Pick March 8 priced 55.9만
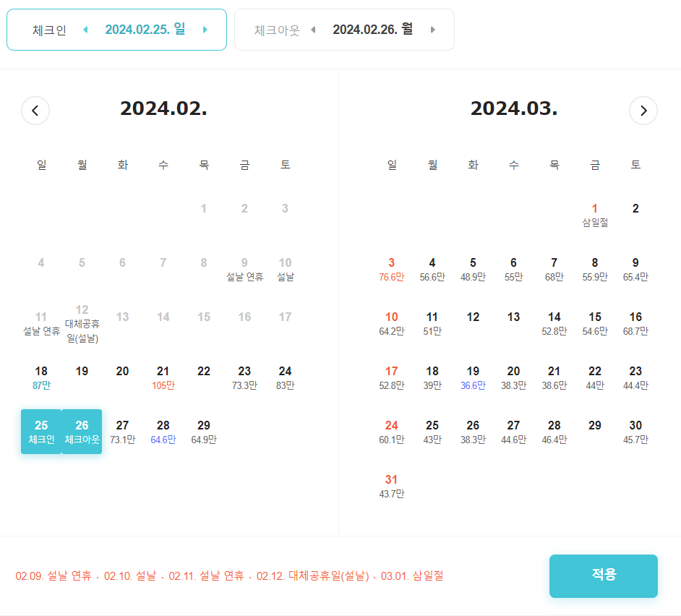681x616 pixels. coord(594,269)
